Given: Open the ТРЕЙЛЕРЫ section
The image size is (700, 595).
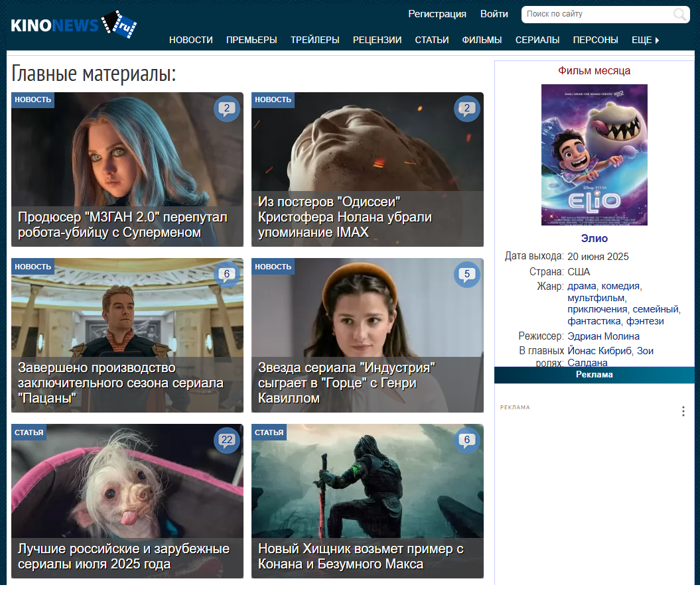Looking at the screenshot, I should (315, 40).
